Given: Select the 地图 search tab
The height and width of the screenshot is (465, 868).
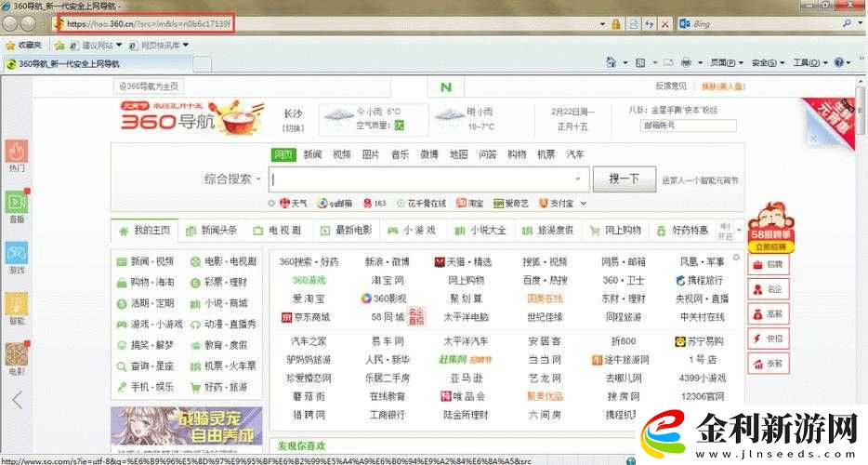Looking at the screenshot, I should tap(458, 154).
